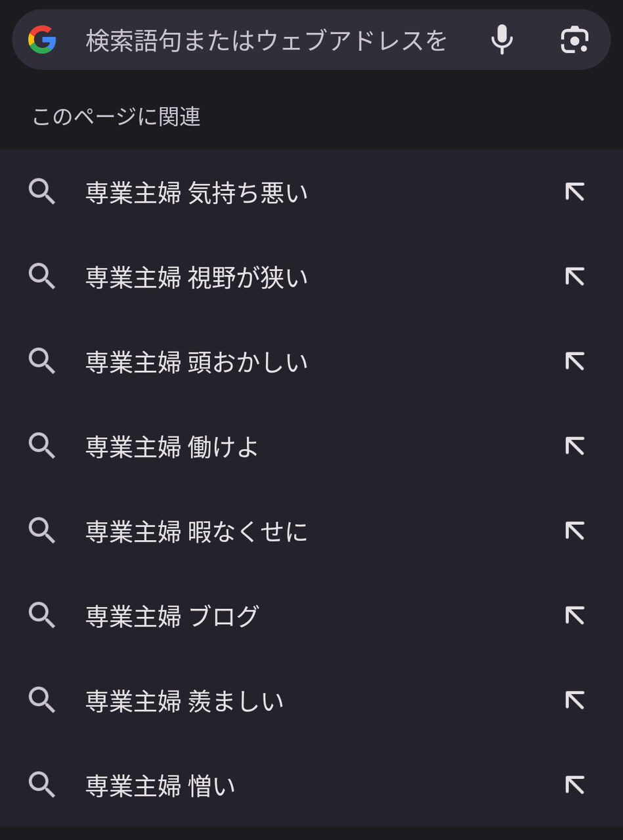The height and width of the screenshot is (840, 623).
Task: Insert '専業主婦 憎い' suggestion with arrow icon
Action: point(574,785)
